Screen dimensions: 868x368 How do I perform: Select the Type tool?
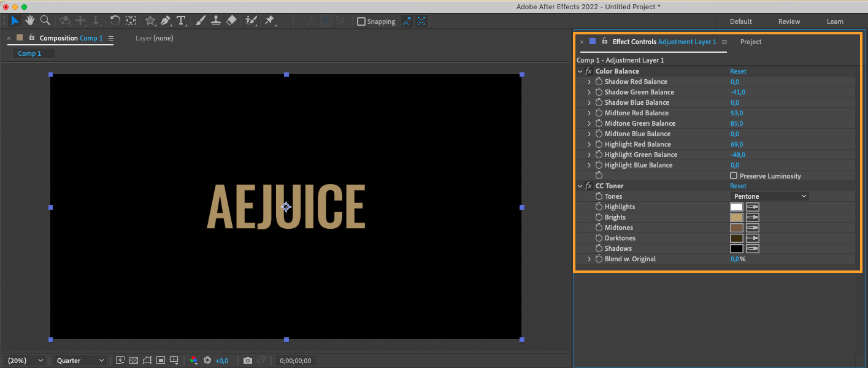click(x=181, y=21)
